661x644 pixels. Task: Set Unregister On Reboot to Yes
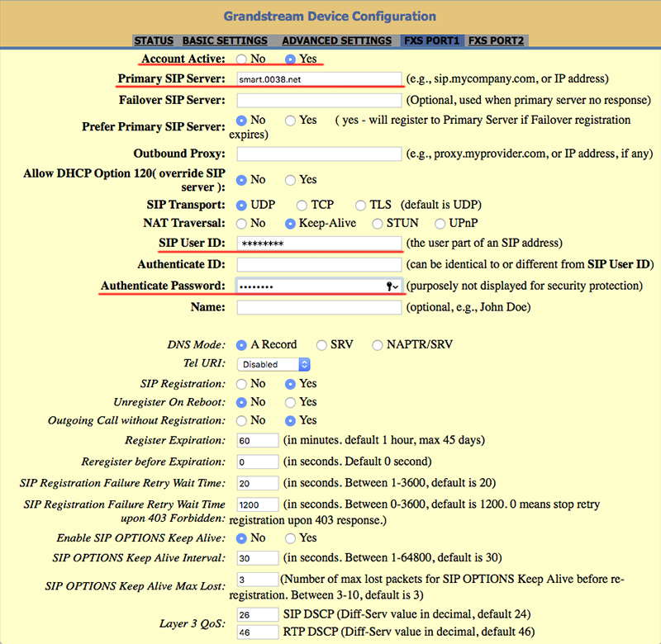click(290, 403)
